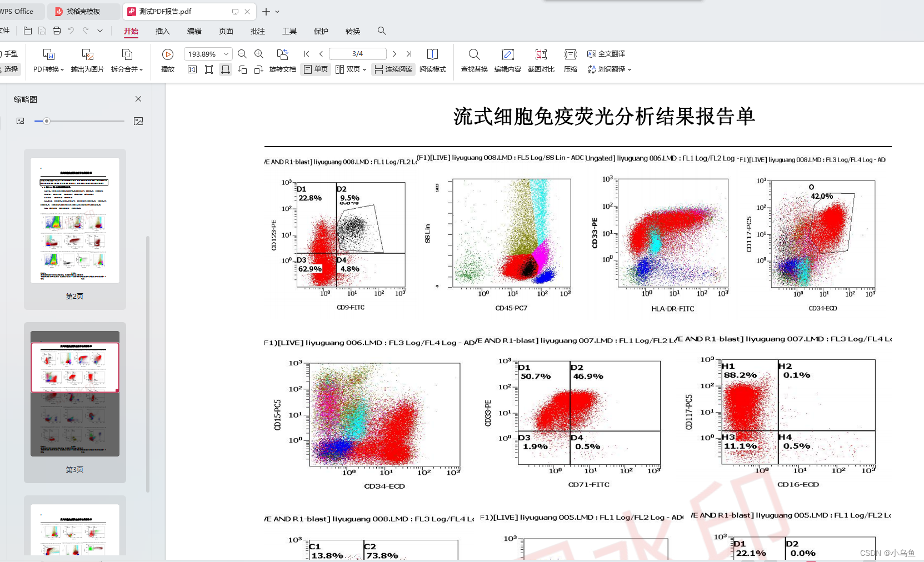Jump to the first page
This screenshot has width=924, height=562.
click(307, 54)
